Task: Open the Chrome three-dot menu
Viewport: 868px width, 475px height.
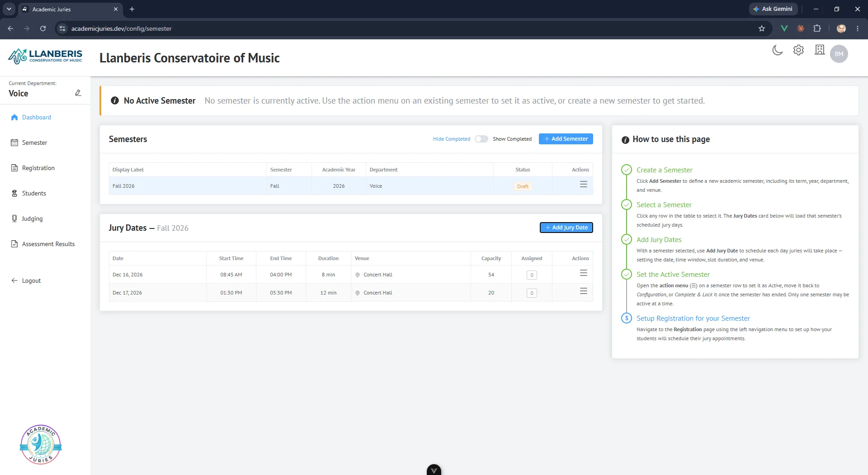Action: click(857, 28)
